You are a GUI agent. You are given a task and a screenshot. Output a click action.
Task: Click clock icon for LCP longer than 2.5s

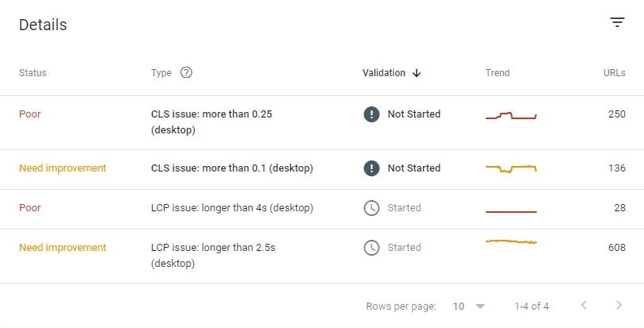(371, 248)
